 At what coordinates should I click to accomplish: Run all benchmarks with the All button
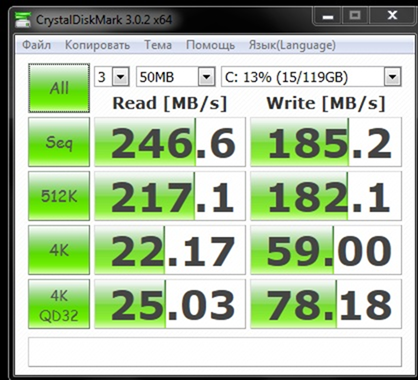(x=59, y=88)
